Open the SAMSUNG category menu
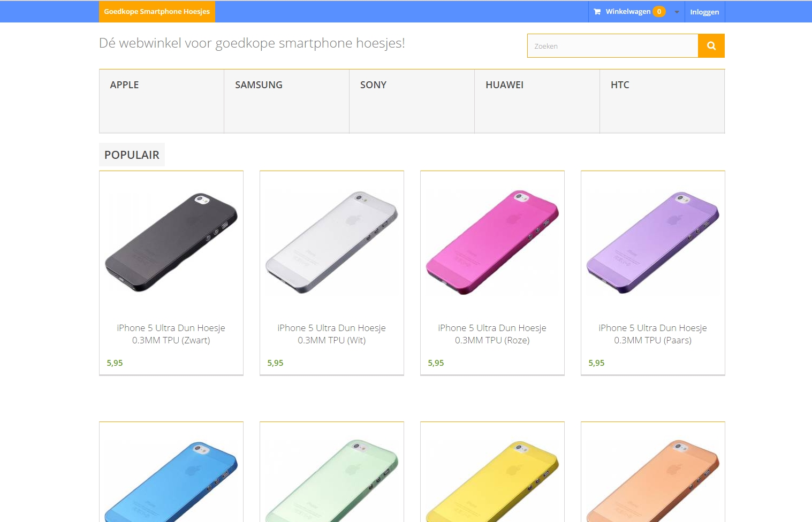 [287, 101]
